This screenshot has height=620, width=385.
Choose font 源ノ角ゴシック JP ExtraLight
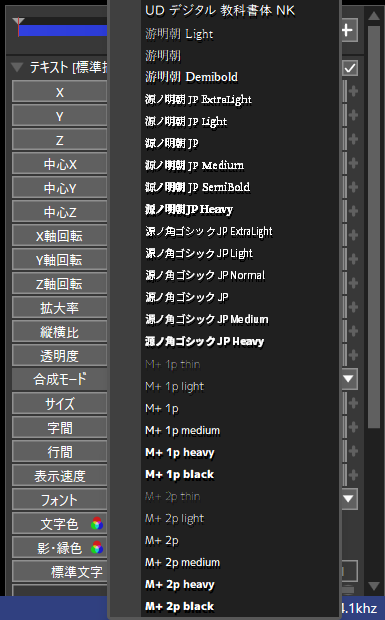209,231
